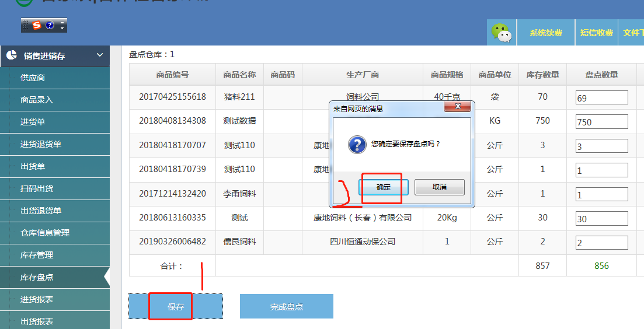Edit 盘点数量 field for 李甬饲料
Viewport: 644px width, 329px height.
click(602, 194)
